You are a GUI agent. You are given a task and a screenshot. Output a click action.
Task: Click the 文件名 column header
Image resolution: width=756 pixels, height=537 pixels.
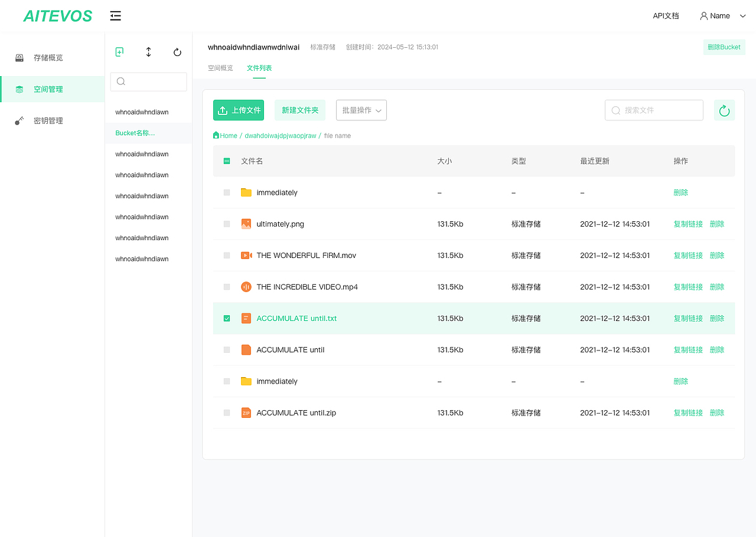pyautogui.click(x=252, y=161)
